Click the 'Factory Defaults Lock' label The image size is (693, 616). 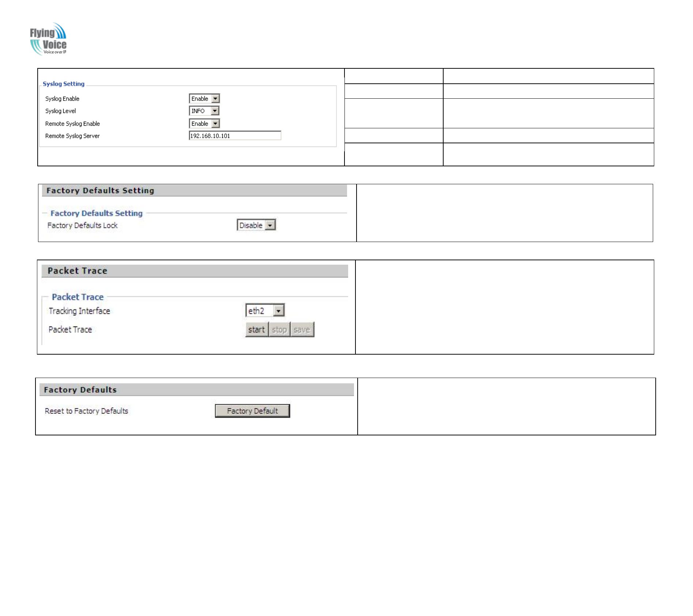click(x=82, y=226)
